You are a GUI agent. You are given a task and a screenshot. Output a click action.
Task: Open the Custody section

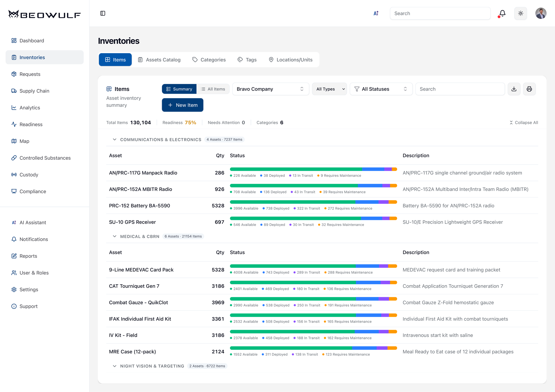29,175
